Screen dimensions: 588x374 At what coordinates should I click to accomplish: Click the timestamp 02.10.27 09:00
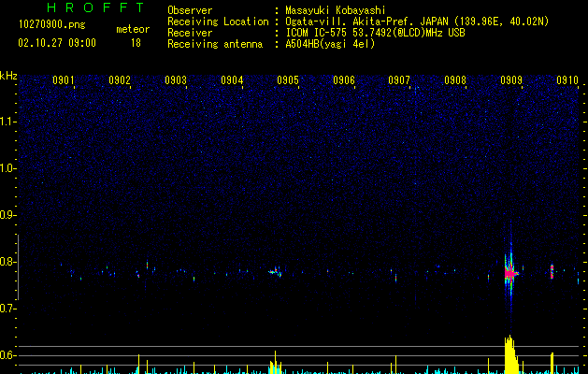[x=57, y=43]
